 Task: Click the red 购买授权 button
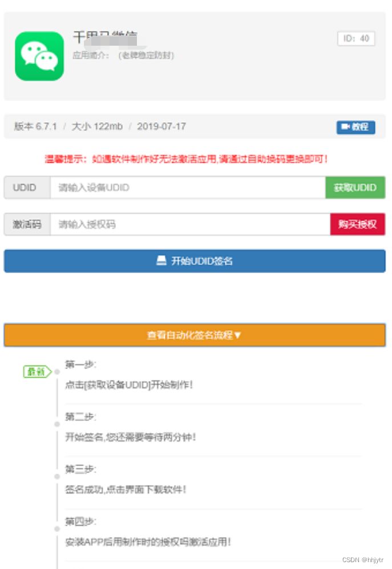[x=358, y=225]
